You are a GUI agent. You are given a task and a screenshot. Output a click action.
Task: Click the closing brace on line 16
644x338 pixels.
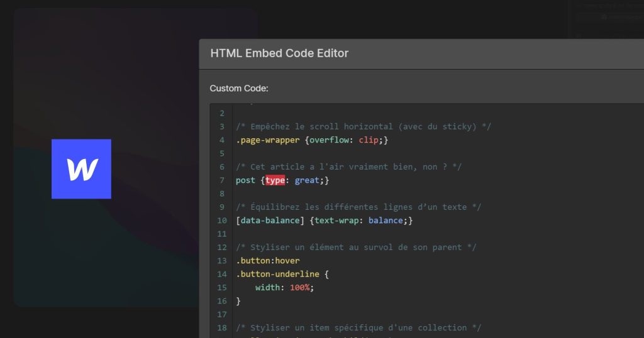238,301
